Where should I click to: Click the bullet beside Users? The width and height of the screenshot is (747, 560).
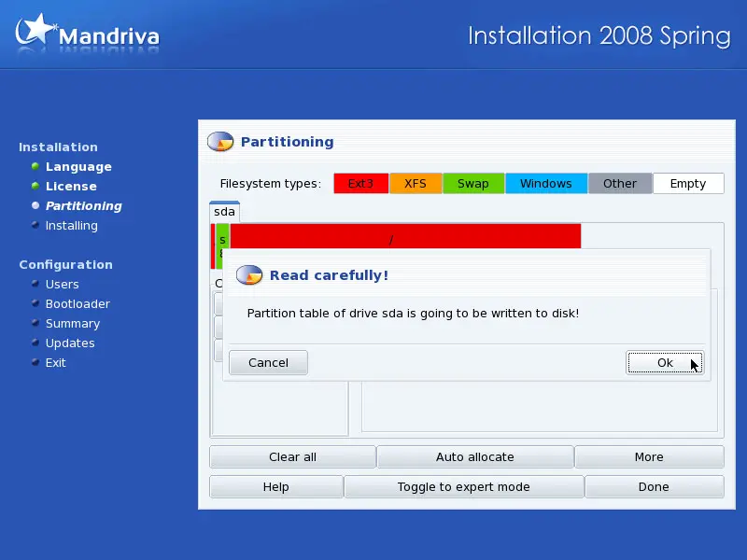tap(35, 284)
